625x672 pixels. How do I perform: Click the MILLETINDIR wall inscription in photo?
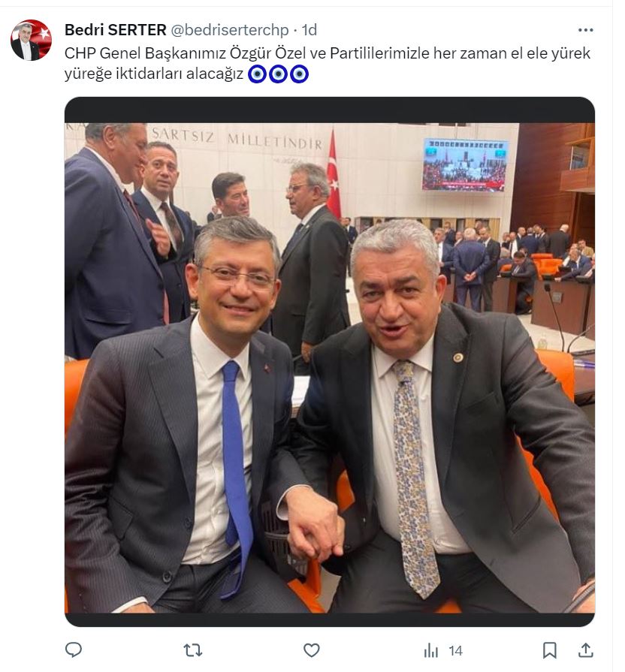(275, 141)
